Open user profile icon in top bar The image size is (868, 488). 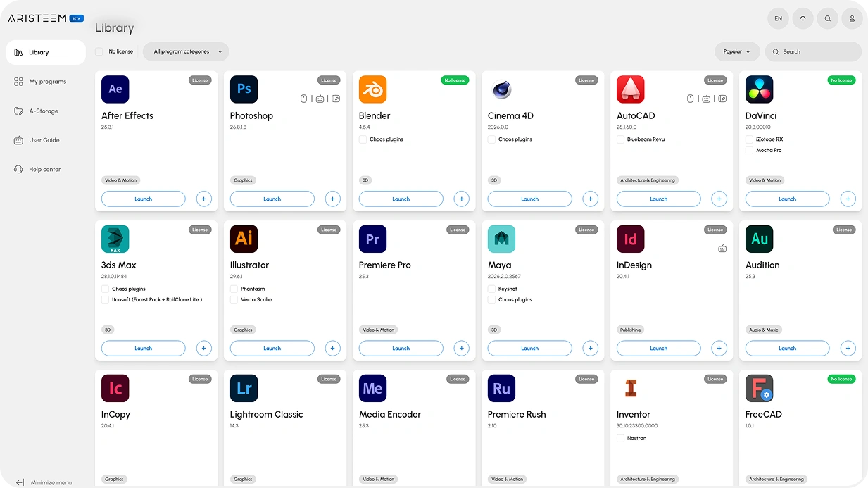tap(852, 19)
